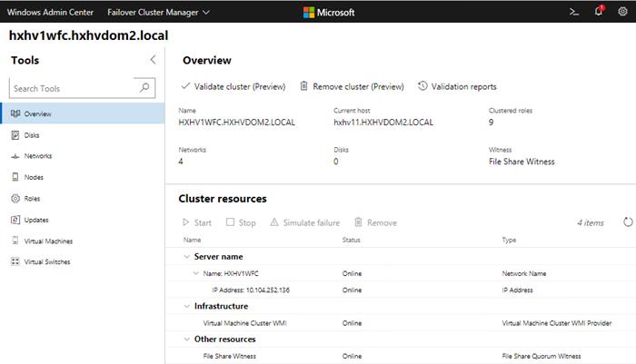Open the settings gear icon
Screen dimensions: 636x364
tap(622, 12)
